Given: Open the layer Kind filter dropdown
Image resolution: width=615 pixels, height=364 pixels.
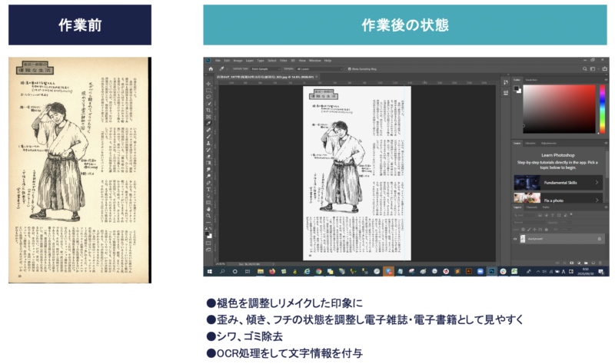Looking at the screenshot, I should (524, 215).
